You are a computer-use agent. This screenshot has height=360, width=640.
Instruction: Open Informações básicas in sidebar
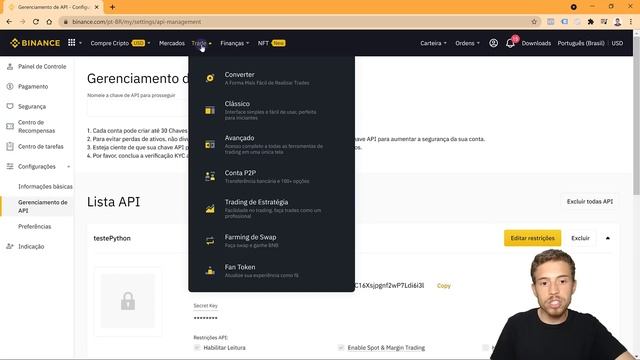tap(45, 186)
